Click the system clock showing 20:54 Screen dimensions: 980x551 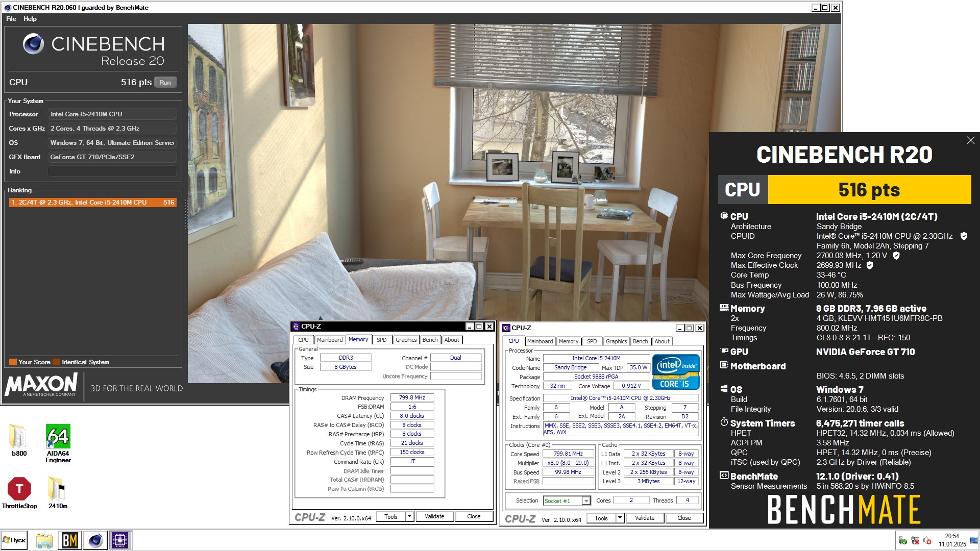click(x=952, y=536)
